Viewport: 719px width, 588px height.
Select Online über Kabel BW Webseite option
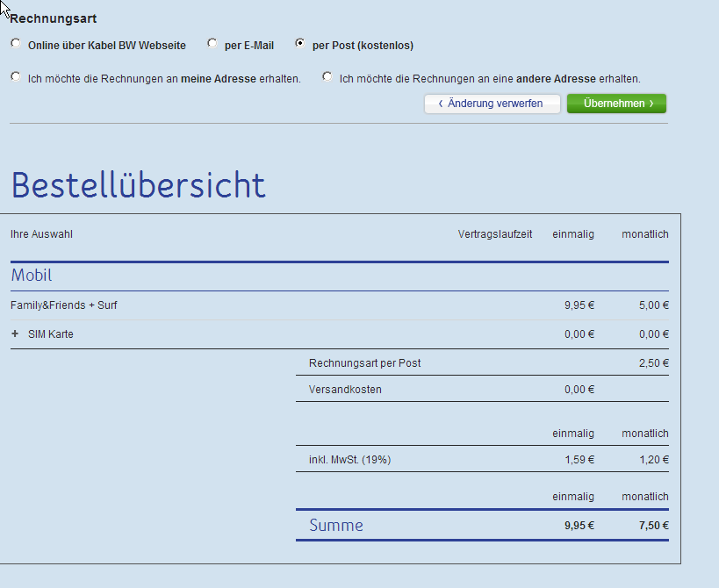point(16,43)
